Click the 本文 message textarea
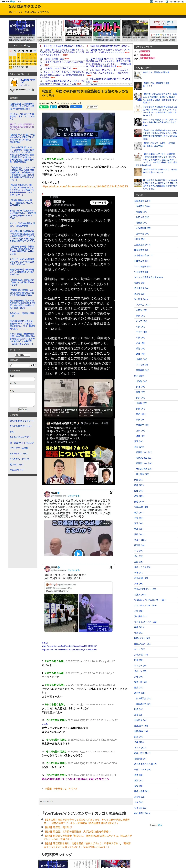 22,399
